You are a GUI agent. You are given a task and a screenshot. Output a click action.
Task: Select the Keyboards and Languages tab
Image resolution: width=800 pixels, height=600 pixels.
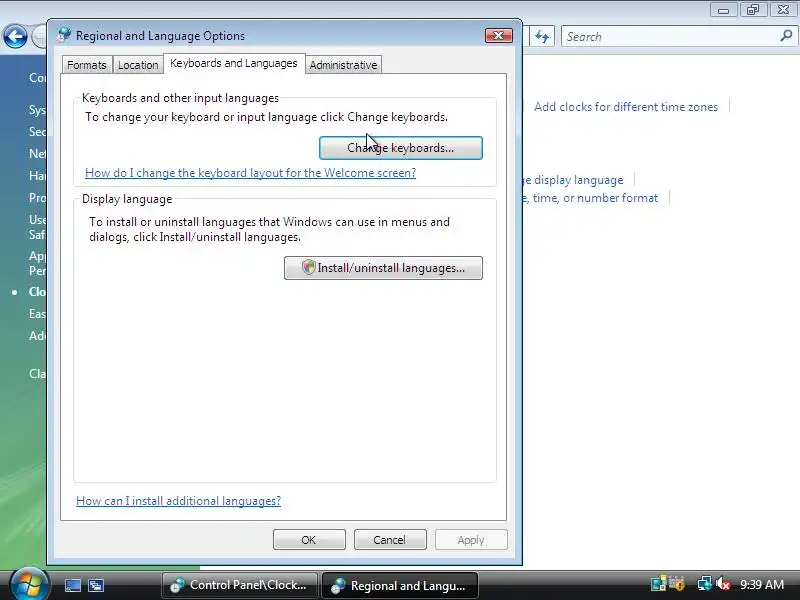pyautogui.click(x=234, y=63)
